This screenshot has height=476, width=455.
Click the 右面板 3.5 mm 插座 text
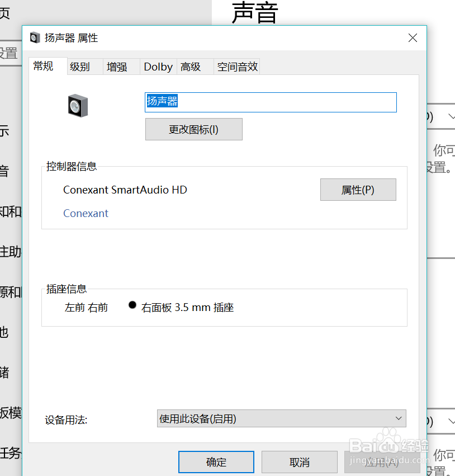point(187,308)
